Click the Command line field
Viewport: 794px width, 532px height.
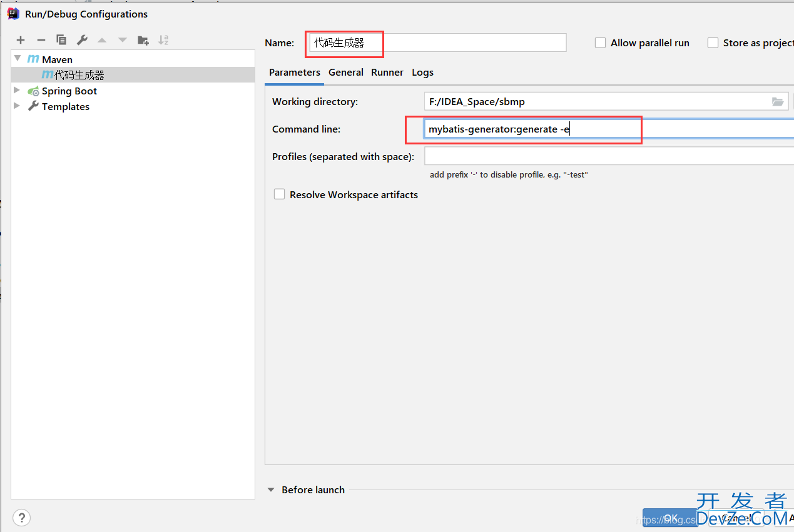point(609,129)
